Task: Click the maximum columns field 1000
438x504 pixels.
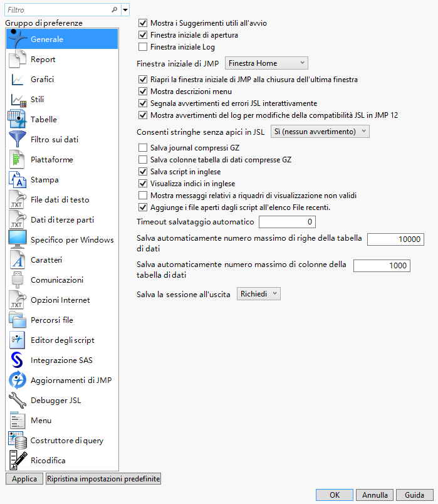Action: click(382, 266)
